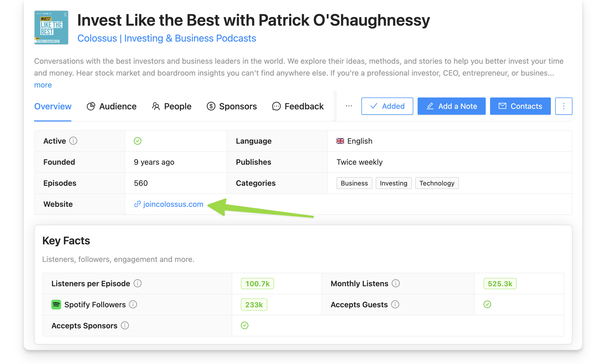Screen dimensions: 606x364
Task: Switch to the Audience tab
Action: (112, 106)
